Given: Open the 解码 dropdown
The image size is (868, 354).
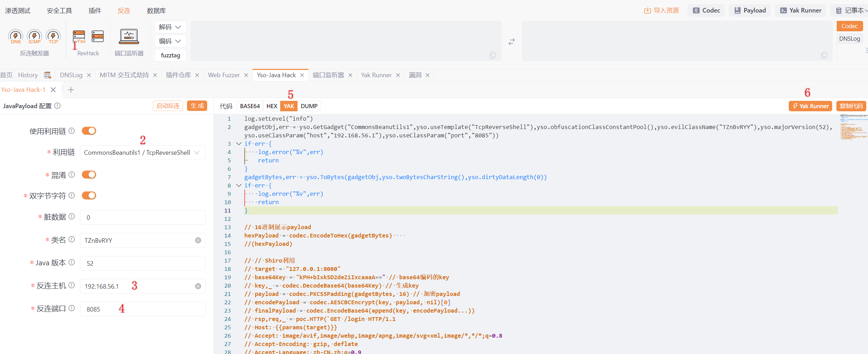Looking at the screenshot, I should click(170, 27).
